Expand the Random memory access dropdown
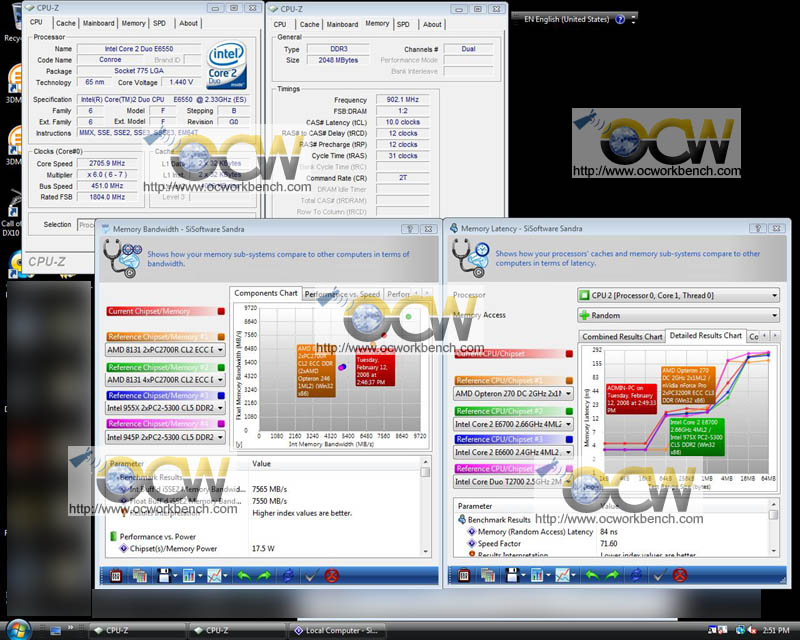 pos(679,315)
